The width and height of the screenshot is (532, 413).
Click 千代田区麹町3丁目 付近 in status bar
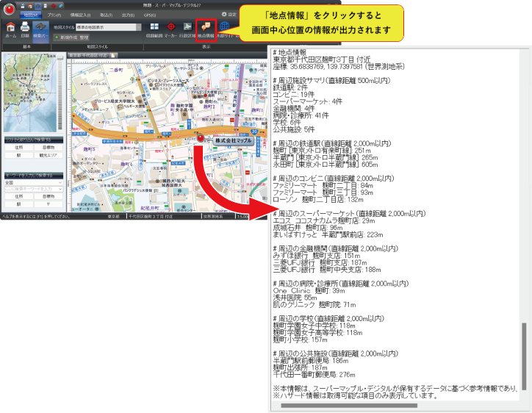tap(151, 217)
